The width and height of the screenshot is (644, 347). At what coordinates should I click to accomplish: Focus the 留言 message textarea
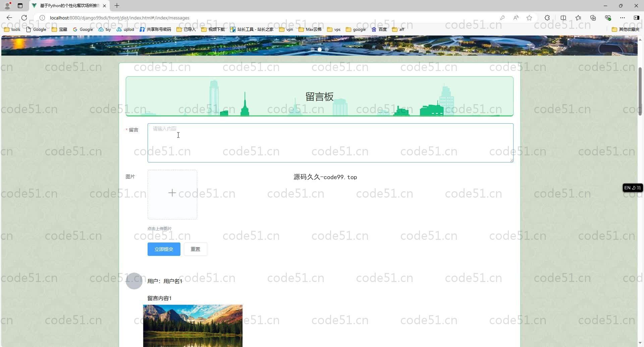click(x=330, y=143)
